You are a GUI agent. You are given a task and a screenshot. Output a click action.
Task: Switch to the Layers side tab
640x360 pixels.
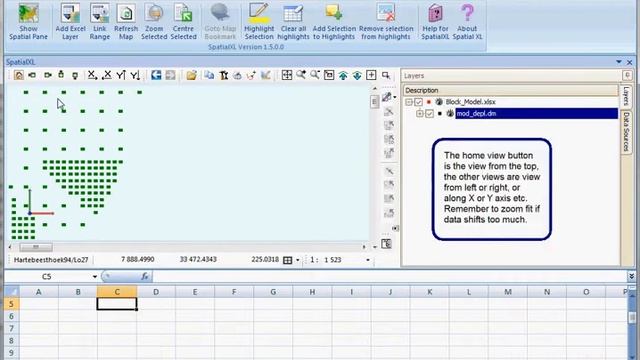pyautogui.click(x=627, y=96)
